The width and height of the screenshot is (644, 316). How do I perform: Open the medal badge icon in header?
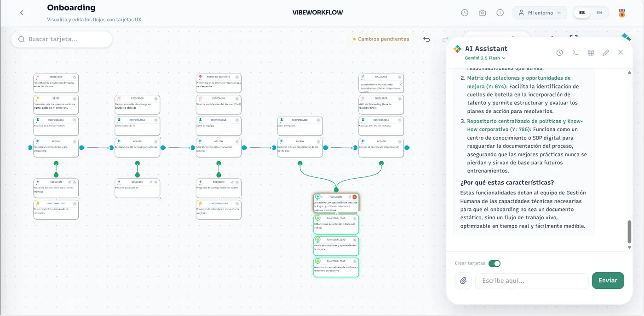click(622, 13)
